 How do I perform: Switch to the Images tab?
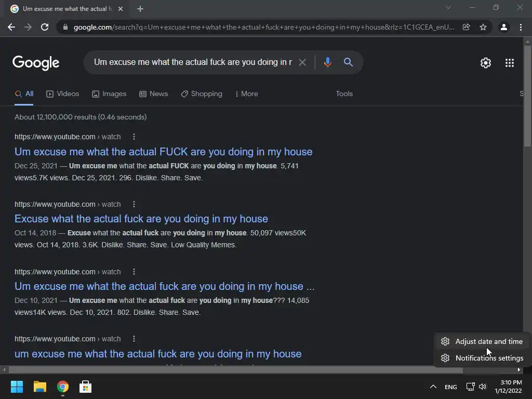[109, 94]
